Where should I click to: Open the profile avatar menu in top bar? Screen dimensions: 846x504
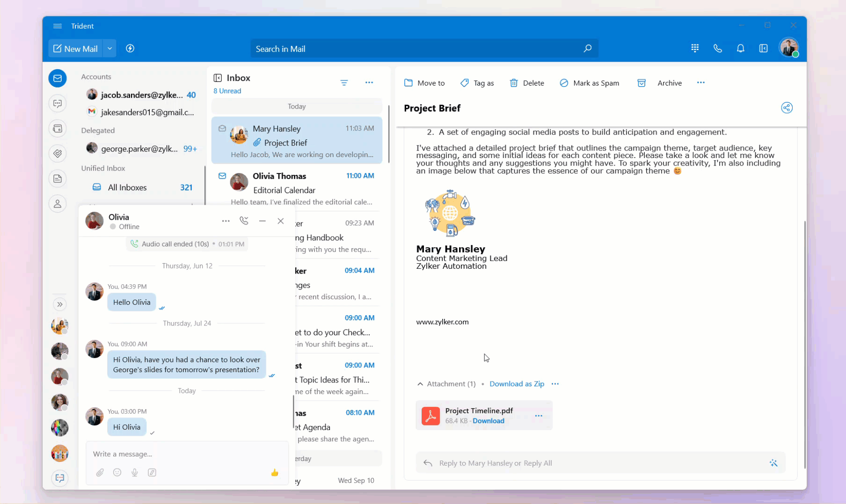[788, 48]
